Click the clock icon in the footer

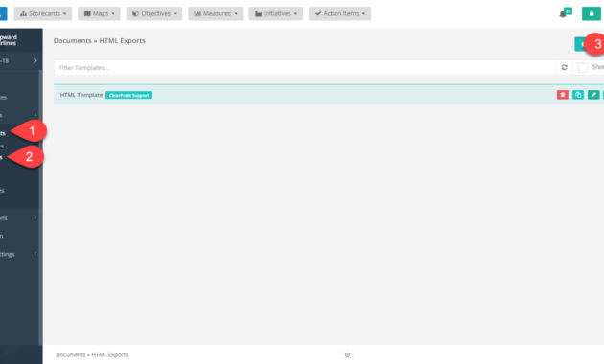point(347,354)
